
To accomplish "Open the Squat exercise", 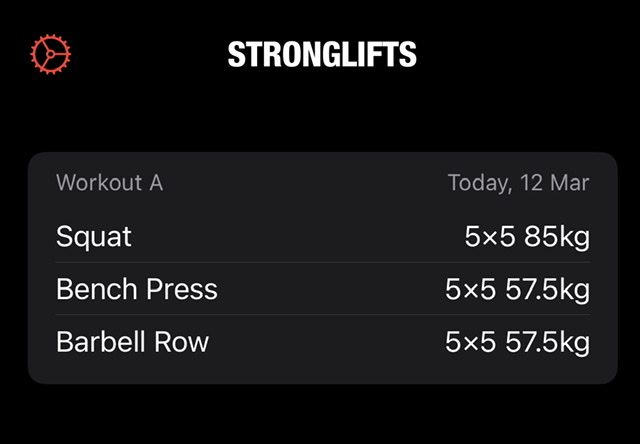I will coord(94,237).
